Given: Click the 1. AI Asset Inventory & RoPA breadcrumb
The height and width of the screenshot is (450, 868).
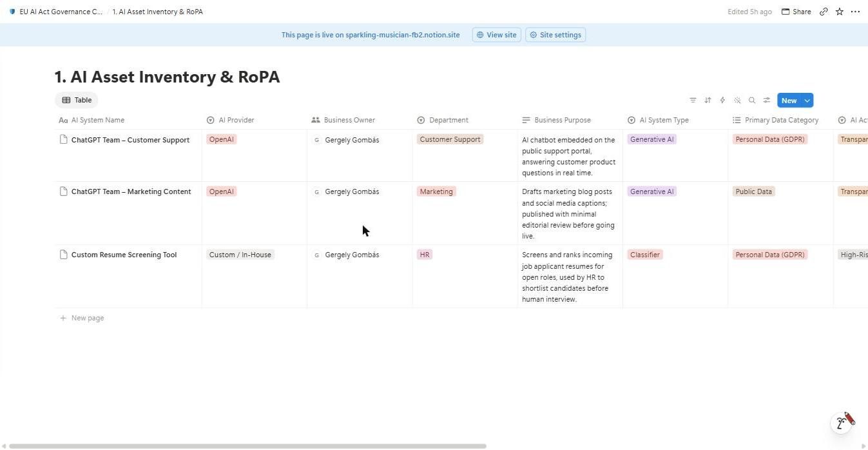Looking at the screenshot, I should [157, 12].
